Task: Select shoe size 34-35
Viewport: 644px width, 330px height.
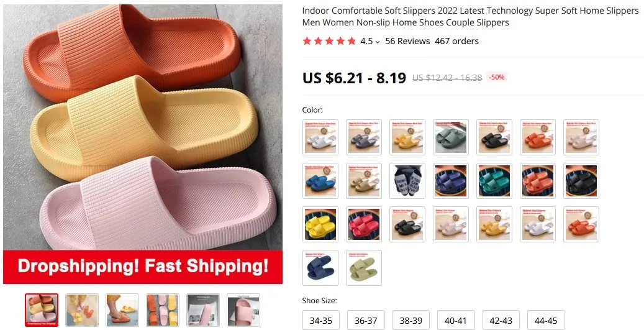Action: [x=321, y=320]
